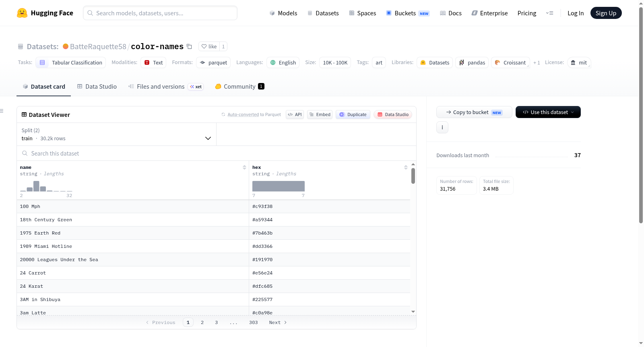644x347 pixels.
Task: Select the '100 Mph' name cell
Action: click(x=133, y=206)
